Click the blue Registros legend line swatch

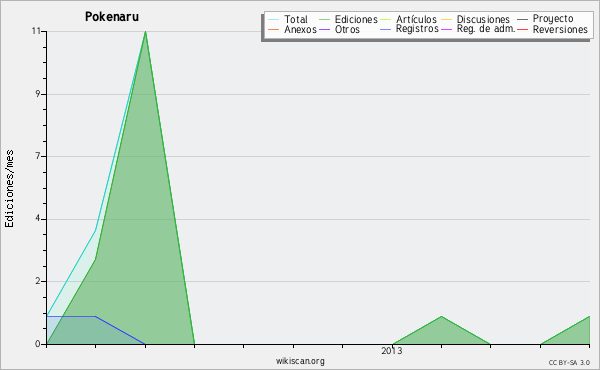(386, 29)
